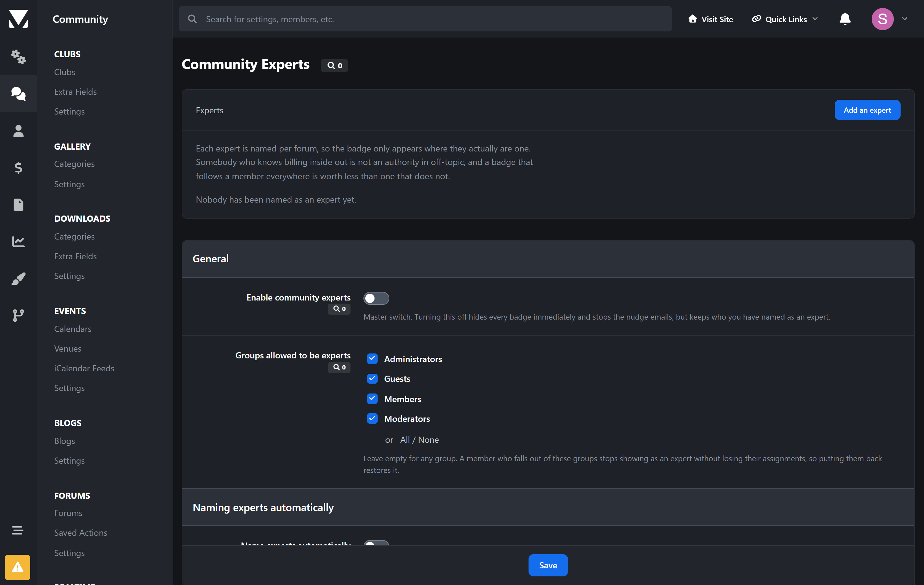
Task: Open Settings under Forums
Action: 69,553
